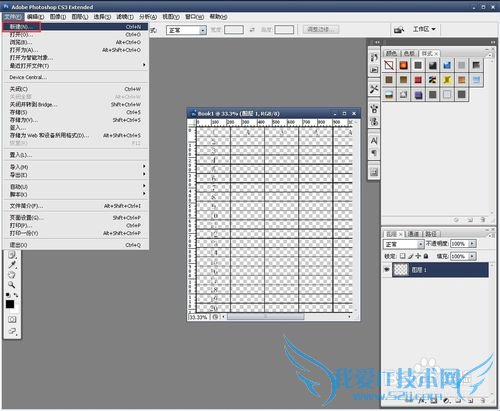Choose 新建(N) in the File menu
Viewport: 500px width, 411px height.
[75, 27]
